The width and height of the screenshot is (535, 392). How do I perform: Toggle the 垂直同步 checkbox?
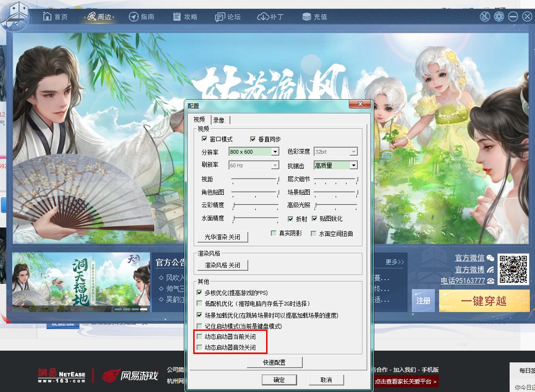[253, 139]
